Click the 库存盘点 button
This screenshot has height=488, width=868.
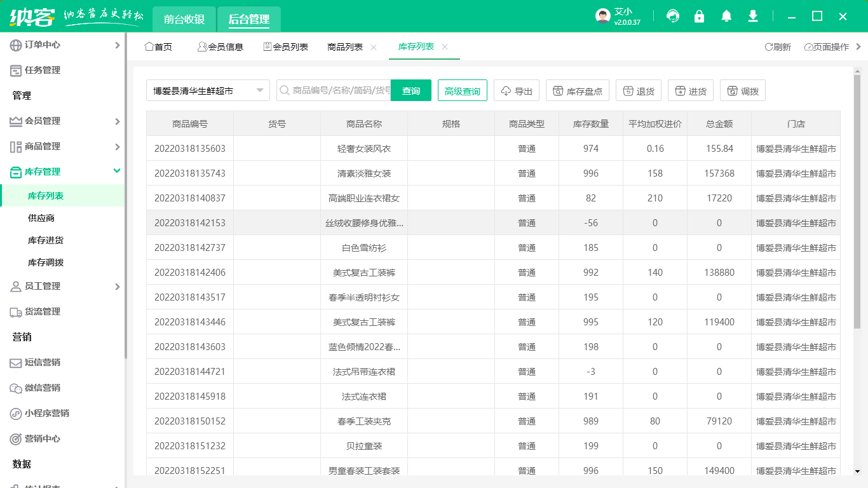click(x=578, y=91)
